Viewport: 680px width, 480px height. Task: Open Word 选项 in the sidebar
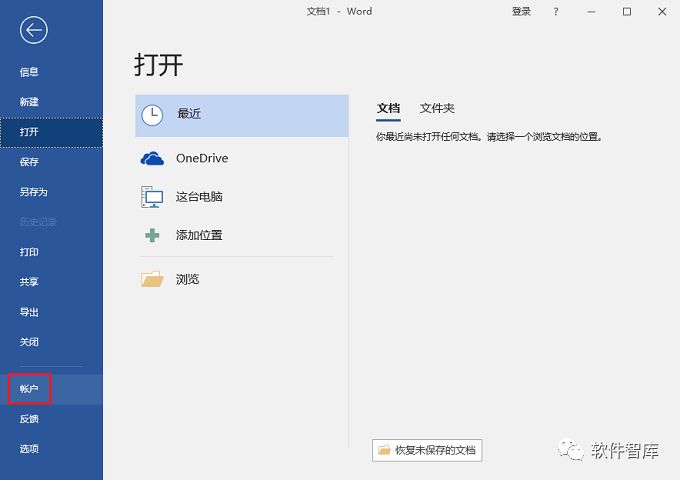click(x=51, y=449)
